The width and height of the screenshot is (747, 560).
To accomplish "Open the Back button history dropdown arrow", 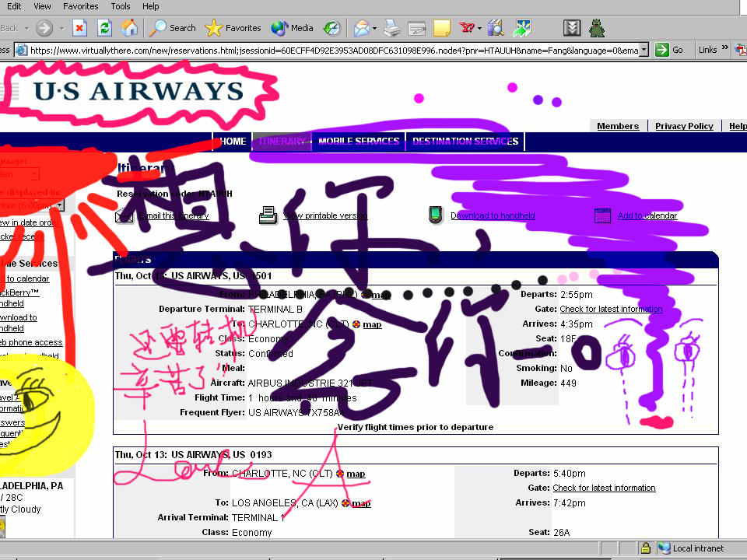I will click(x=27, y=29).
